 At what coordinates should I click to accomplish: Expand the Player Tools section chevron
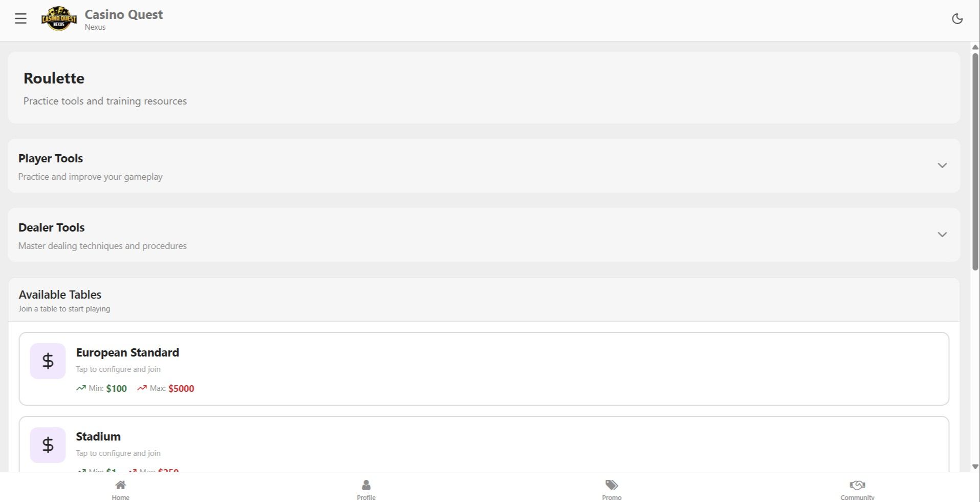click(942, 165)
